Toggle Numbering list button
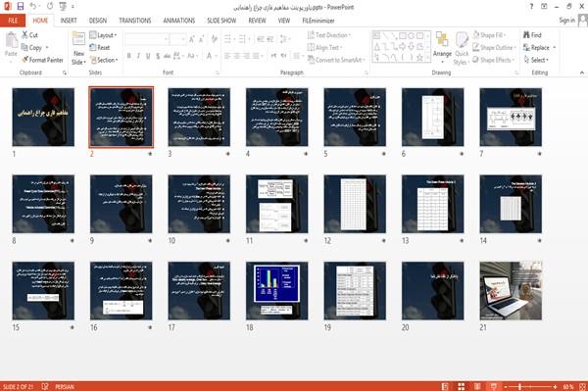588x391 pixels. tap(243, 39)
